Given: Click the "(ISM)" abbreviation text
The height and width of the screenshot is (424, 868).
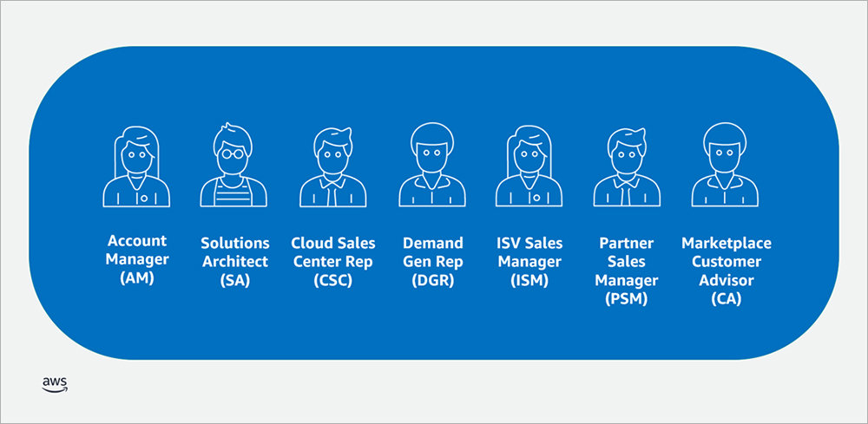Looking at the screenshot, I should [x=529, y=281].
